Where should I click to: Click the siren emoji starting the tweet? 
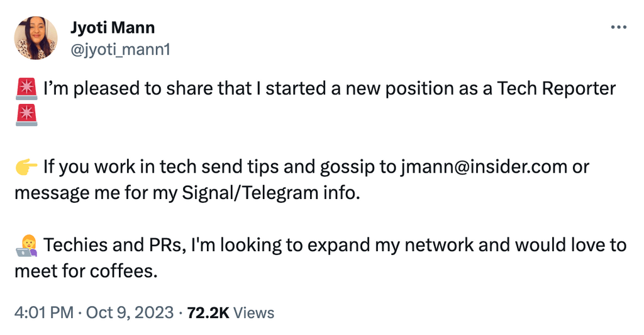[26, 89]
